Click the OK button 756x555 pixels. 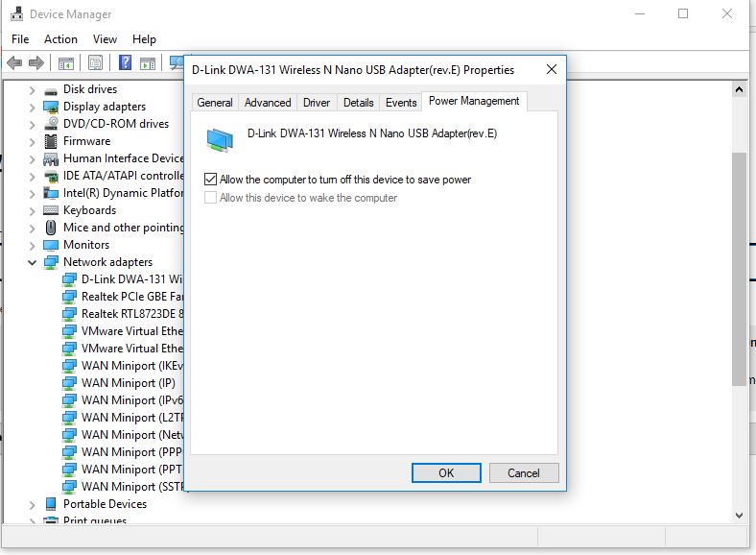click(446, 473)
